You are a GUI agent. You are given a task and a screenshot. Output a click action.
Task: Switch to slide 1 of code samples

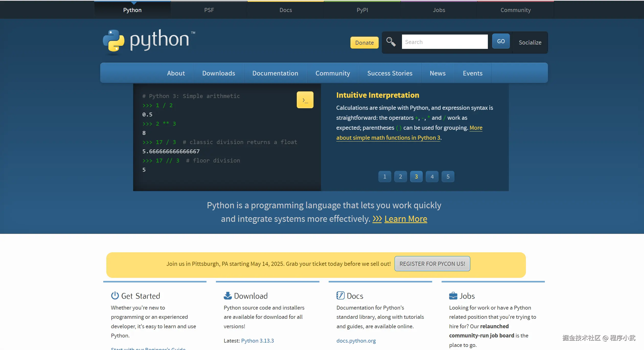[385, 177]
